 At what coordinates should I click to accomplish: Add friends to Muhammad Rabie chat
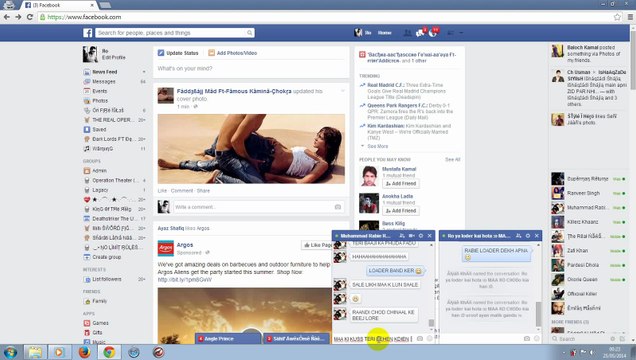pyautogui.click(x=402, y=236)
